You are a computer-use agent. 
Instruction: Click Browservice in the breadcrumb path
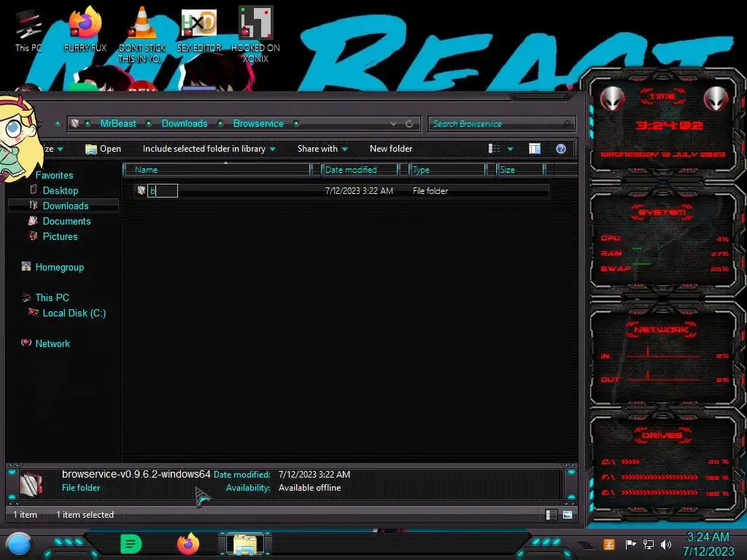click(x=258, y=124)
